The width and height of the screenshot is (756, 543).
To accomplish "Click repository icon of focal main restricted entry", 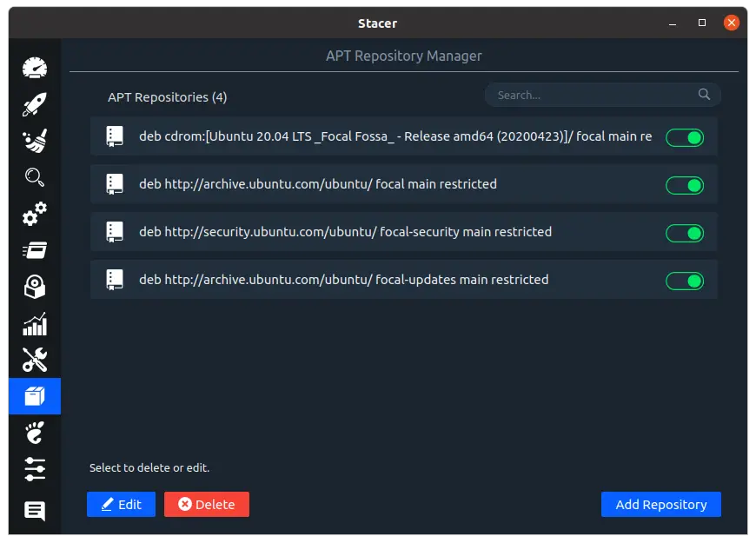I will point(114,184).
